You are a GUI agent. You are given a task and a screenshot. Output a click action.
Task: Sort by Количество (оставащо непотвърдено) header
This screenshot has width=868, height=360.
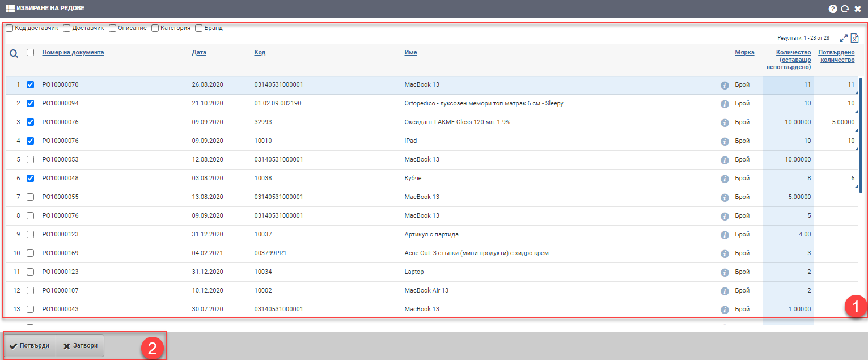(x=789, y=60)
